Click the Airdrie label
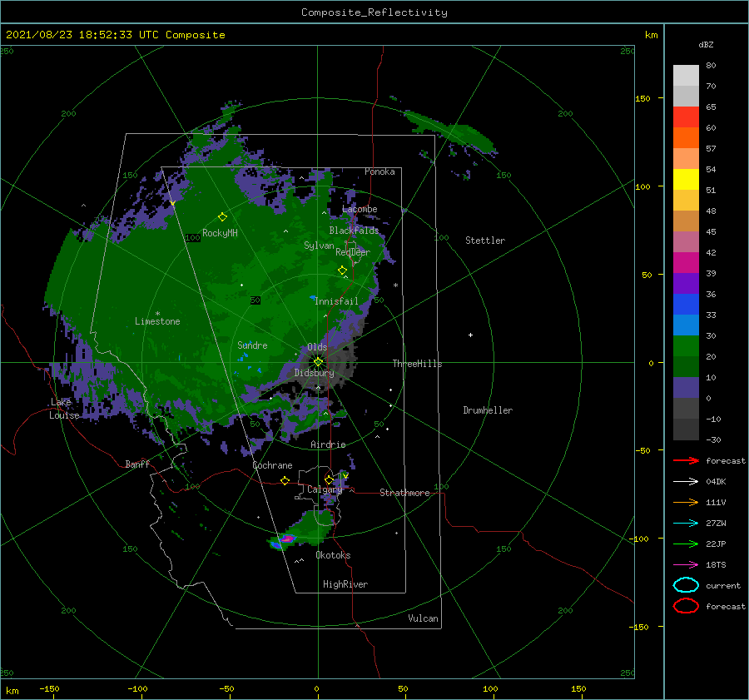This screenshot has width=749, height=700. click(328, 444)
